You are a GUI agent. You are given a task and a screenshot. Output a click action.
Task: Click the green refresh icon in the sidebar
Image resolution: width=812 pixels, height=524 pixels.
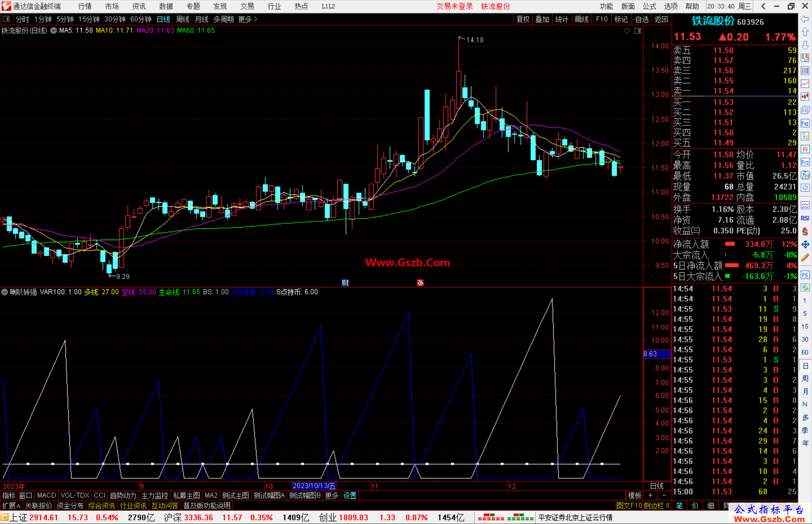[x=805, y=288]
